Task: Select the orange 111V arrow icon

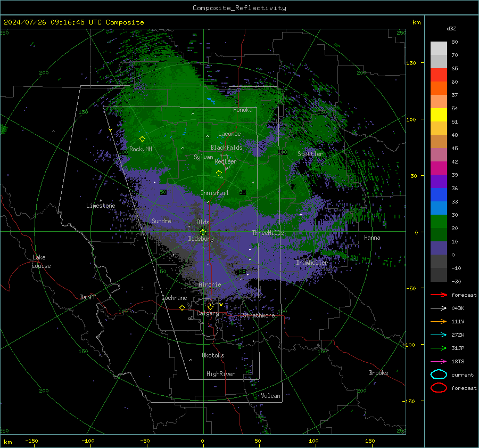Action: click(x=439, y=321)
